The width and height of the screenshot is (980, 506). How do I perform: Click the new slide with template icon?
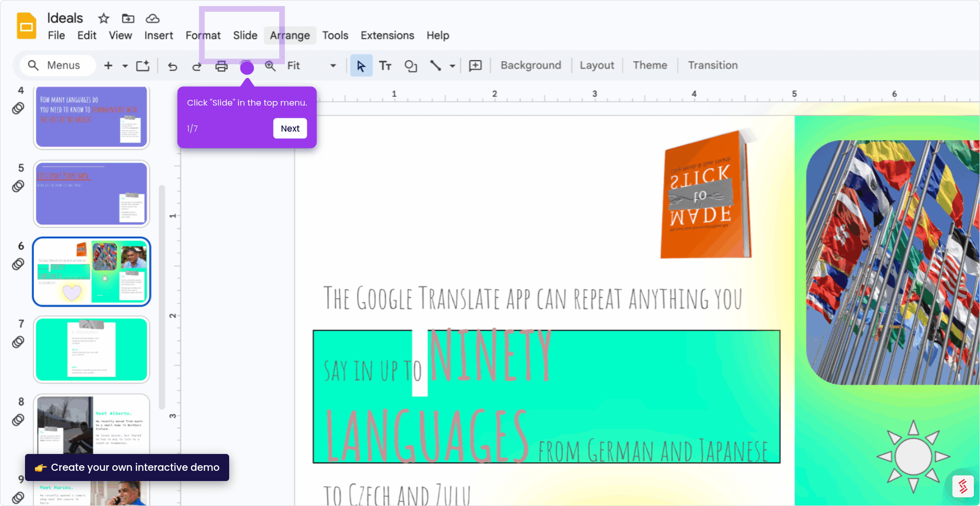click(143, 65)
